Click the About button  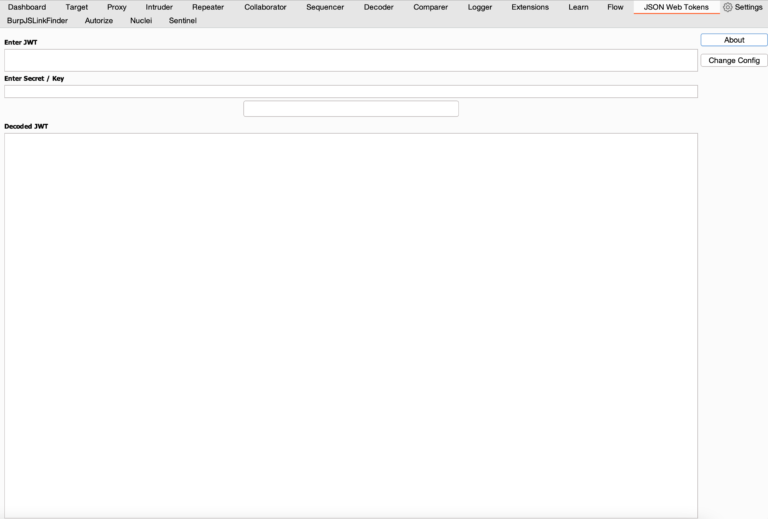click(x=734, y=40)
